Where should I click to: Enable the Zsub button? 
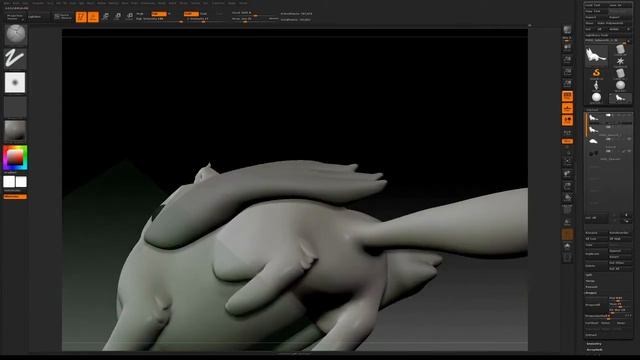click(204, 14)
